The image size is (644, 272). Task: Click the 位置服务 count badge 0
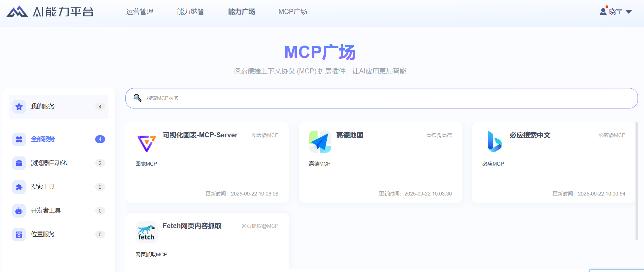click(x=100, y=235)
